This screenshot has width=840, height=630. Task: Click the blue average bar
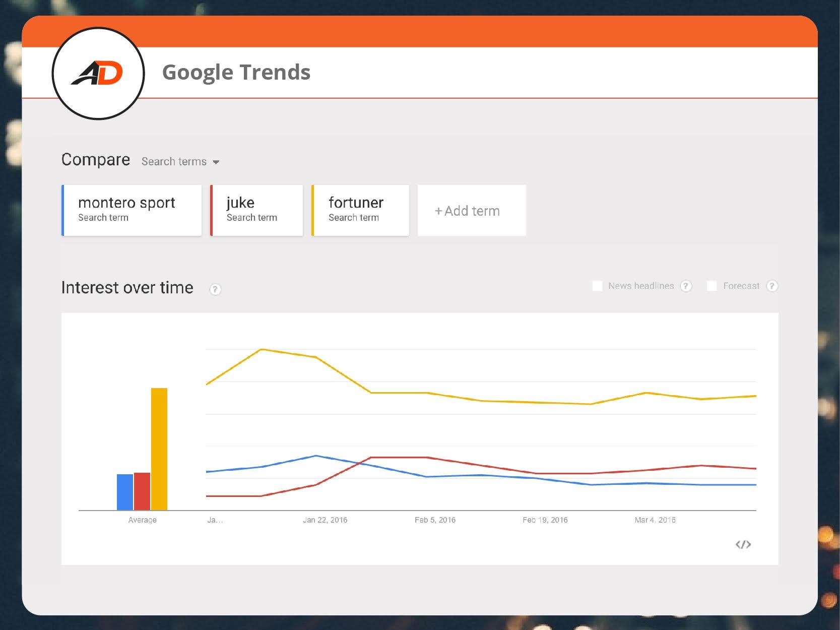(125, 492)
